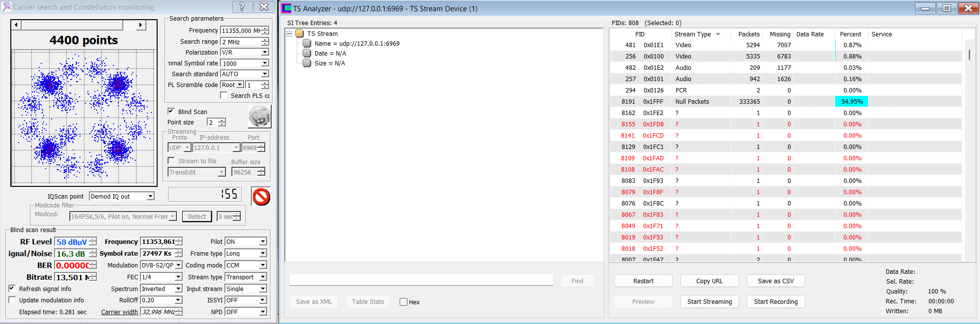Click the Search range stepper arrows
The height and width of the screenshot is (324, 980).
coord(265,42)
